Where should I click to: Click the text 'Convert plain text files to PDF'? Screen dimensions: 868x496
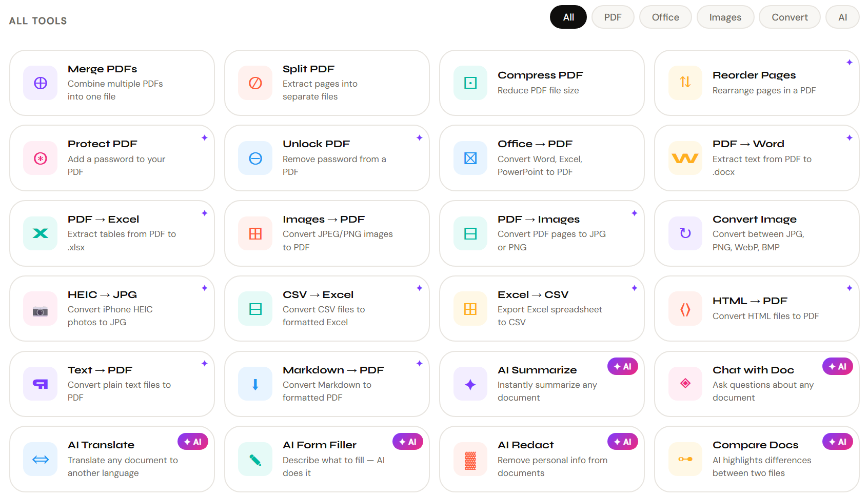click(119, 391)
